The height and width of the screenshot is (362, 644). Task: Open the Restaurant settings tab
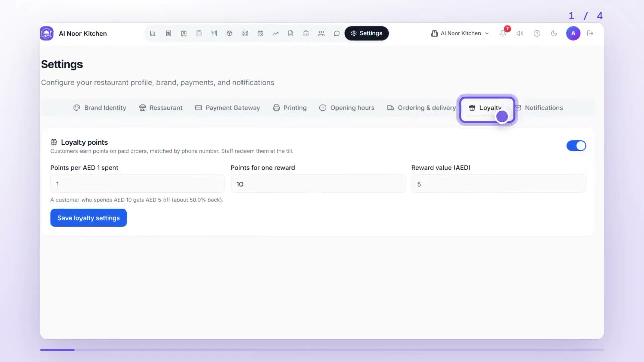click(161, 108)
